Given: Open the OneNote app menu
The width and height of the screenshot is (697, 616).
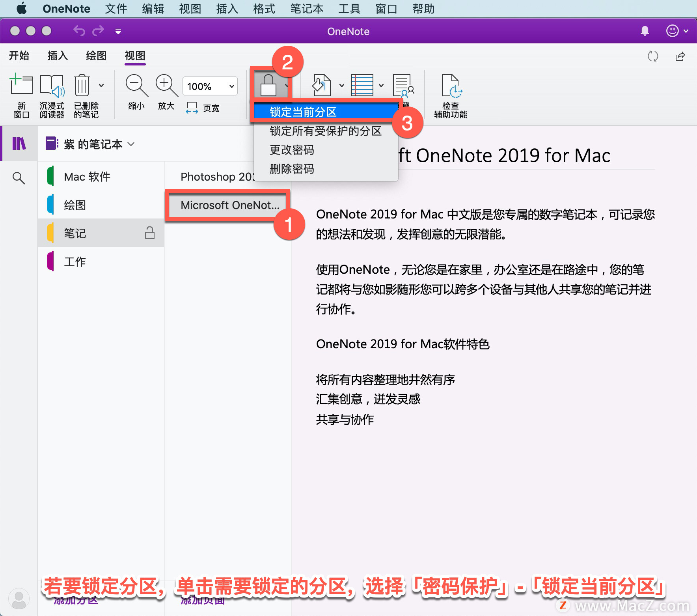Looking at the screenshot, I should tap(66, 8).
